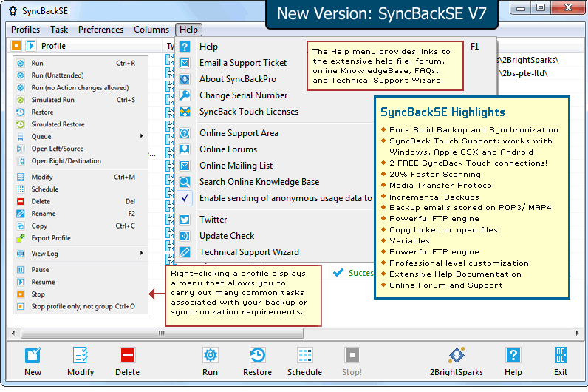588x392 pixels.
Task: Open Online Forums entry
Action: click(228, 149)
